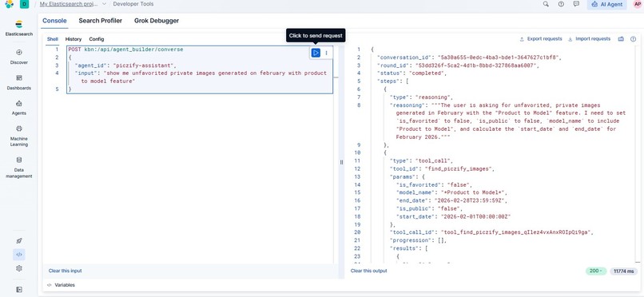The width and height of the screenshot is (644, 297).
Task: Click the "round_id" line in the output
Action: 458,65
